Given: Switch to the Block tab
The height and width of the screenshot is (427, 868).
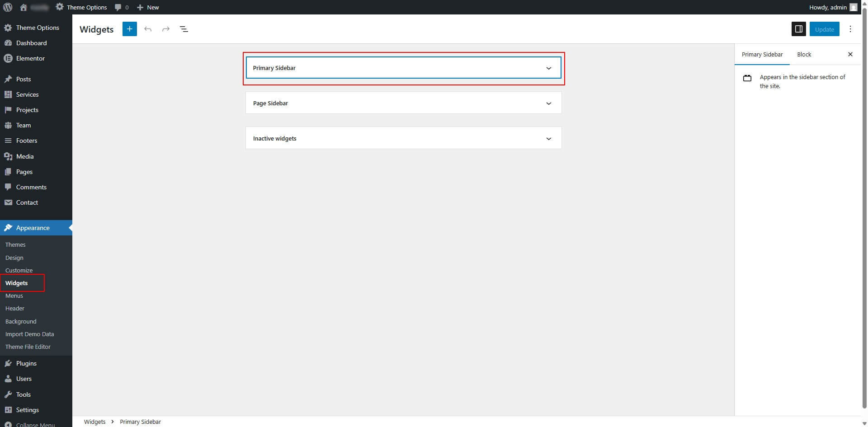Looking at the screenshot, I should (804, 54).
